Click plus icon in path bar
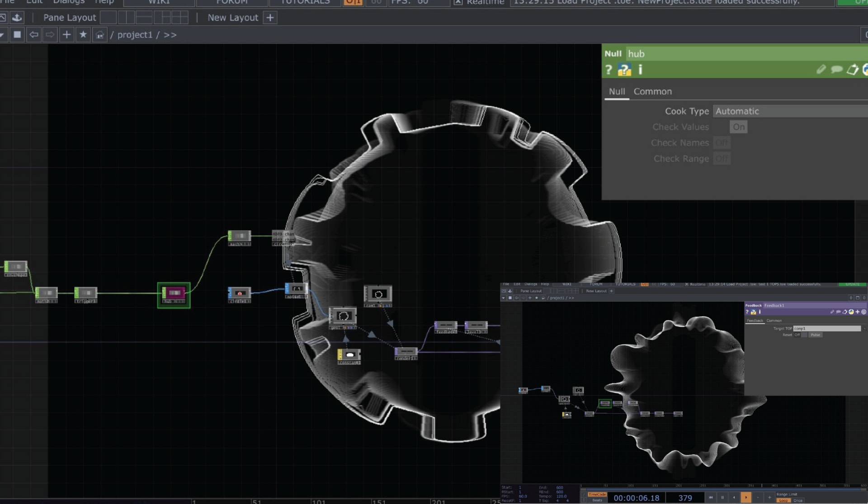Image resolution: width=868 pixels, height=504 pixels. pos(66,34)
